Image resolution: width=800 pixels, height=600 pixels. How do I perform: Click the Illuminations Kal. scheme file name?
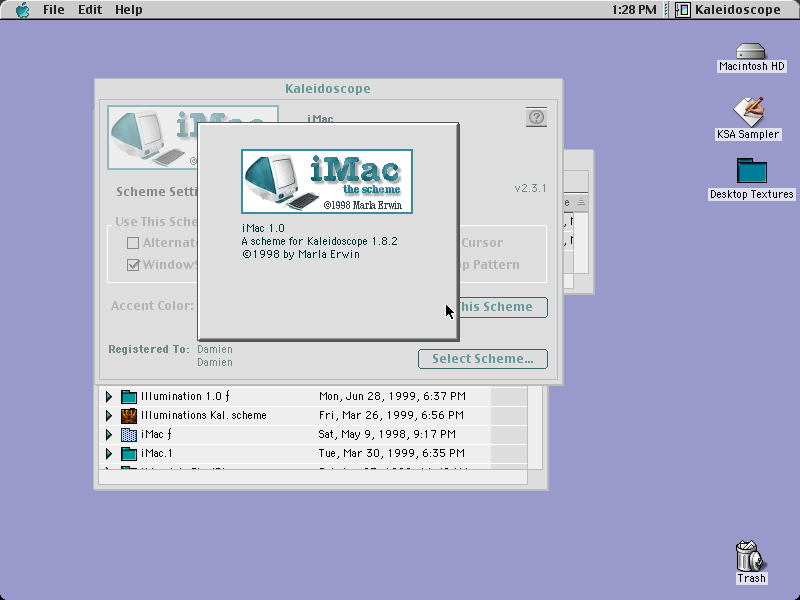coord(204,415)
